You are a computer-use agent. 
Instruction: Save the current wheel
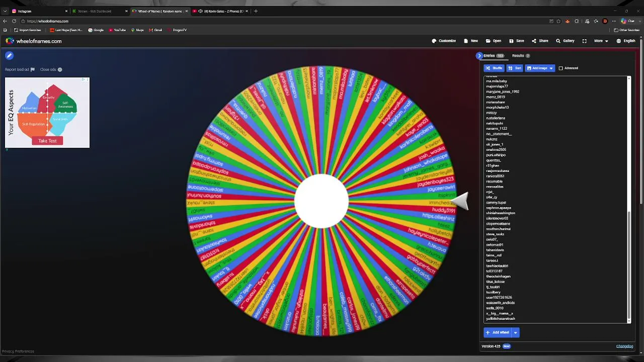(x=516, y=41)
